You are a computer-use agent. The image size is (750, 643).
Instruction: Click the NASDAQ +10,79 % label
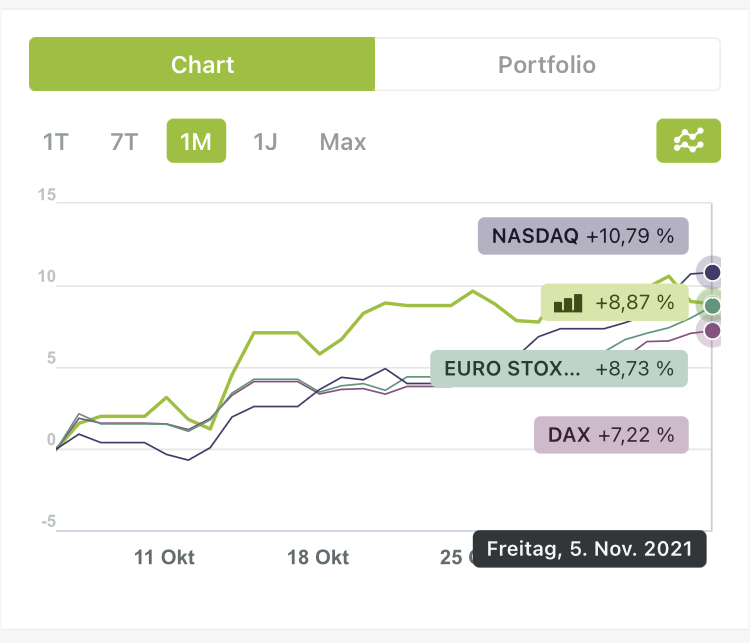pyautogui.click(x=583, y=237)
